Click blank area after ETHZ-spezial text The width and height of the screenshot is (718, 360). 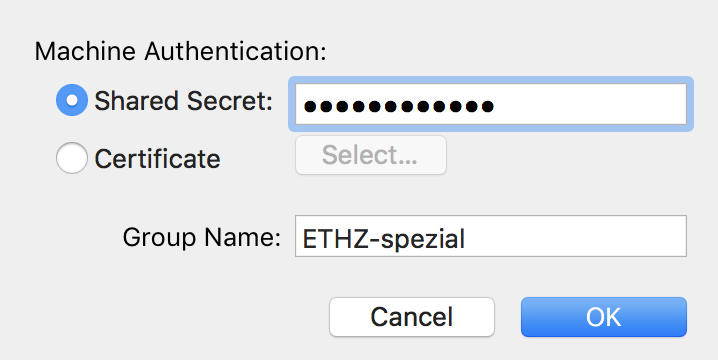point(576,236)
